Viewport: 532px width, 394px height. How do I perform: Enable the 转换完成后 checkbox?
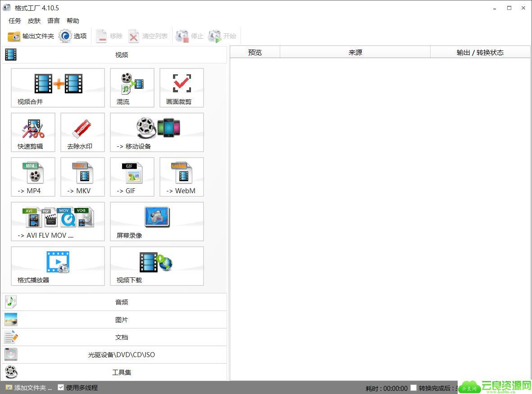coord(414,388)
